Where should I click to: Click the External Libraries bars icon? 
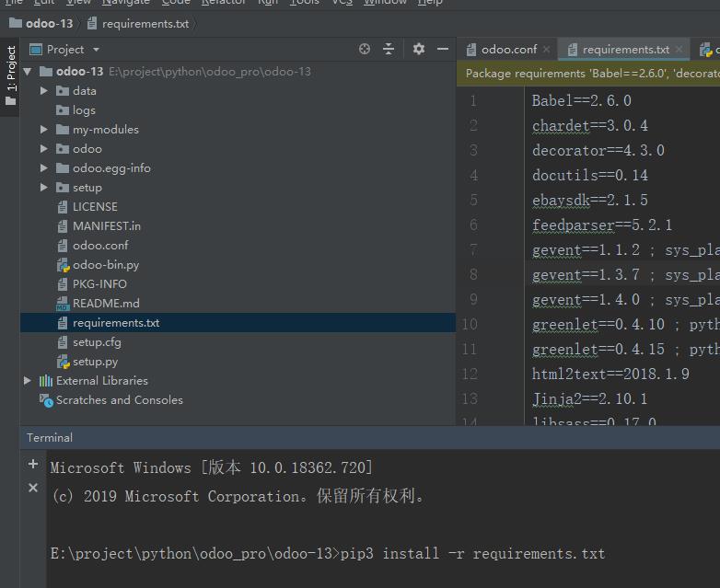coord(46,381)
